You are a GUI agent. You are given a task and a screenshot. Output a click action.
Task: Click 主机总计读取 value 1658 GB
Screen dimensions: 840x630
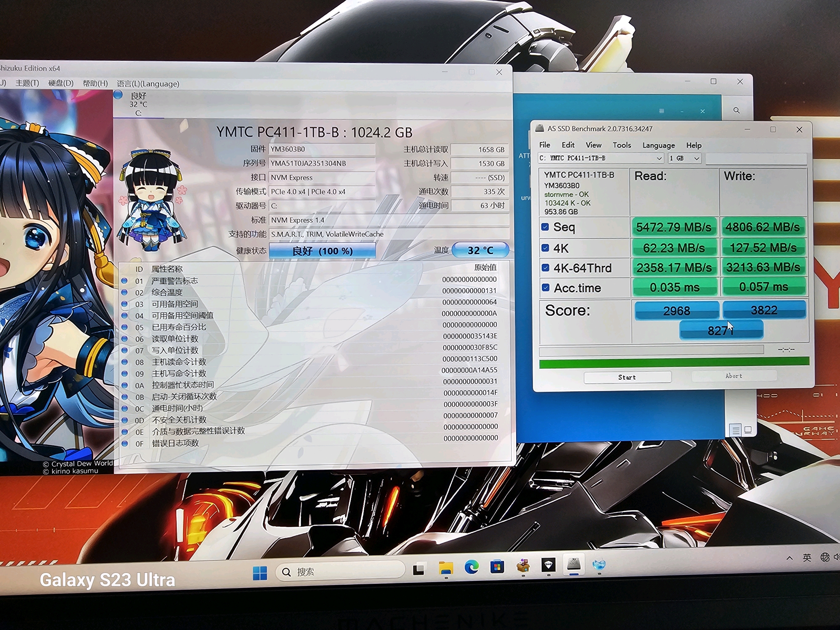coord(479,150)
